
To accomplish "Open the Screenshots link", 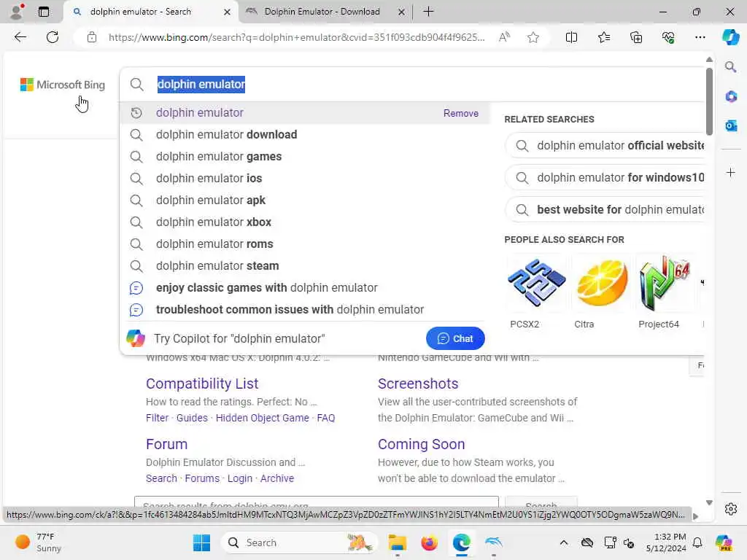I will pos(418,384).
